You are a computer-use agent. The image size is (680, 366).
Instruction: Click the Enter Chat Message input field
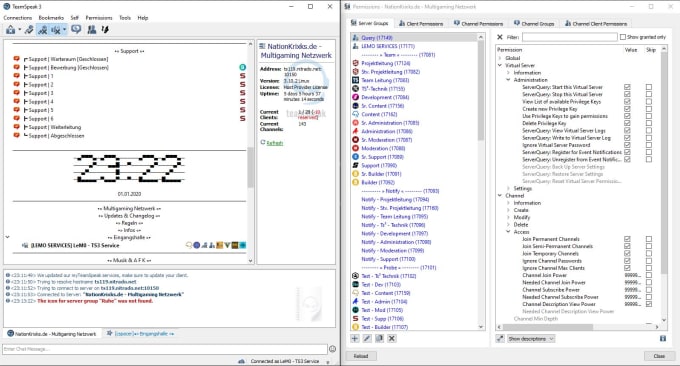(x=165, y=349)
